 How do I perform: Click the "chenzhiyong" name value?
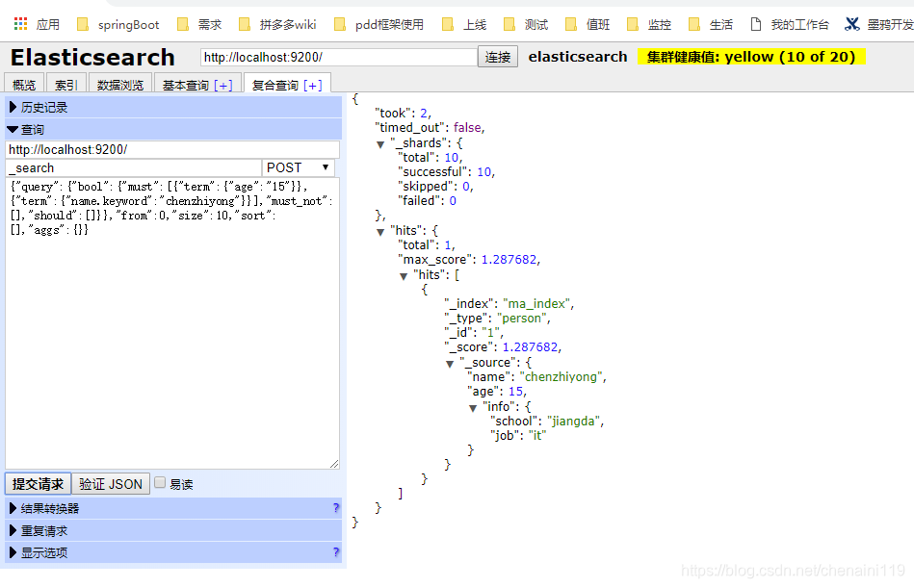562,376
